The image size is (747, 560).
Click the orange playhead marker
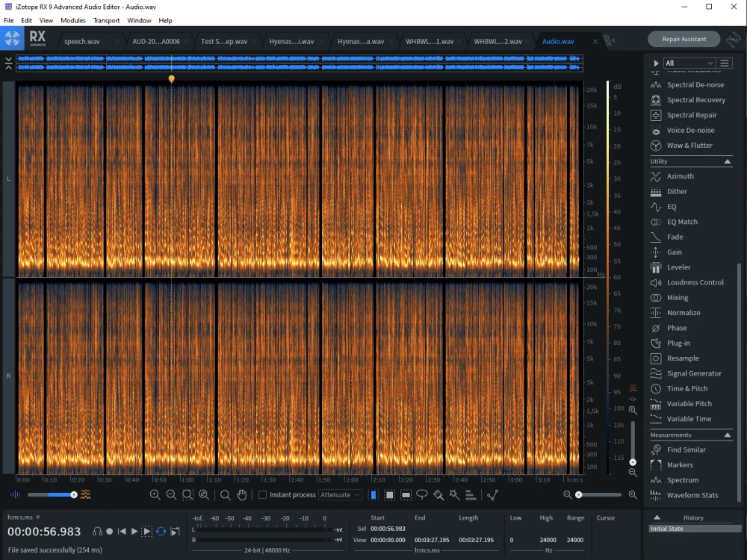pos(172,78)
